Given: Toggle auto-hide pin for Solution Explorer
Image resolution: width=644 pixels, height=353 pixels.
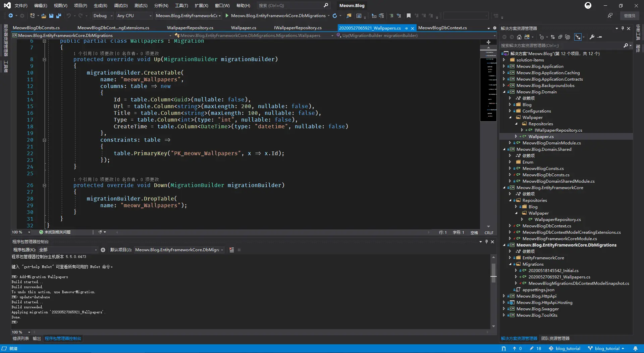Looking at the screenshot, I should 623,28.
